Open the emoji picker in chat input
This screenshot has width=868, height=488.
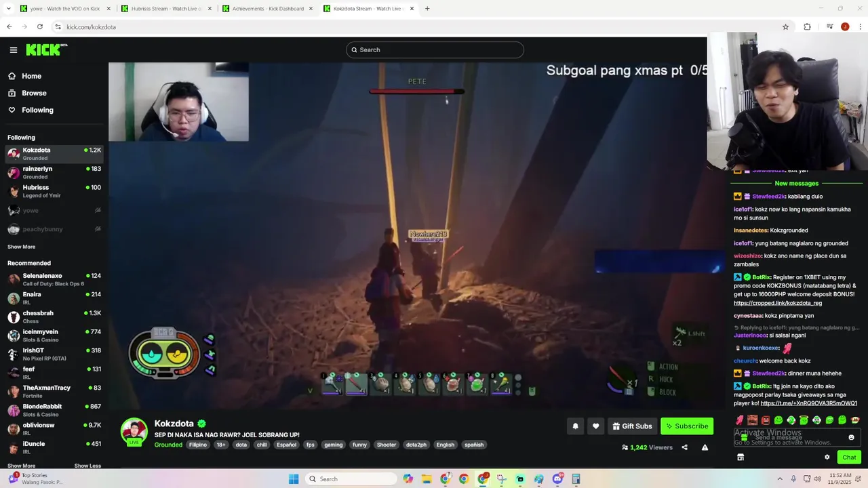tap(852, 437)
